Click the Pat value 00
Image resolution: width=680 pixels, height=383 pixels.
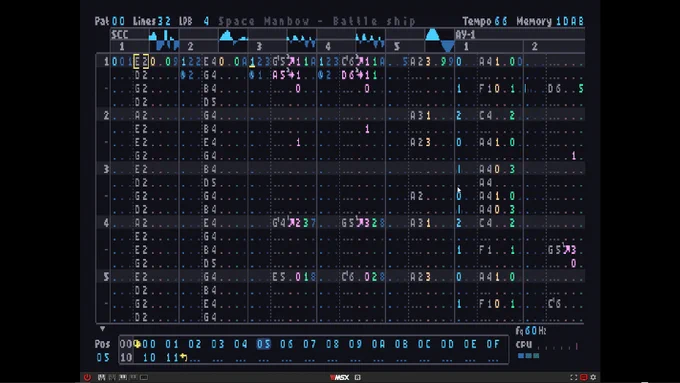point(118,21)
